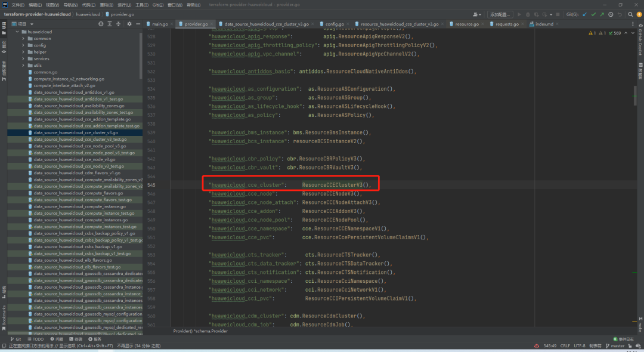This screenshot has width=644, height=352.
Task: Click the collapse all icon in project panel
Action: click(x=118, y=24)
